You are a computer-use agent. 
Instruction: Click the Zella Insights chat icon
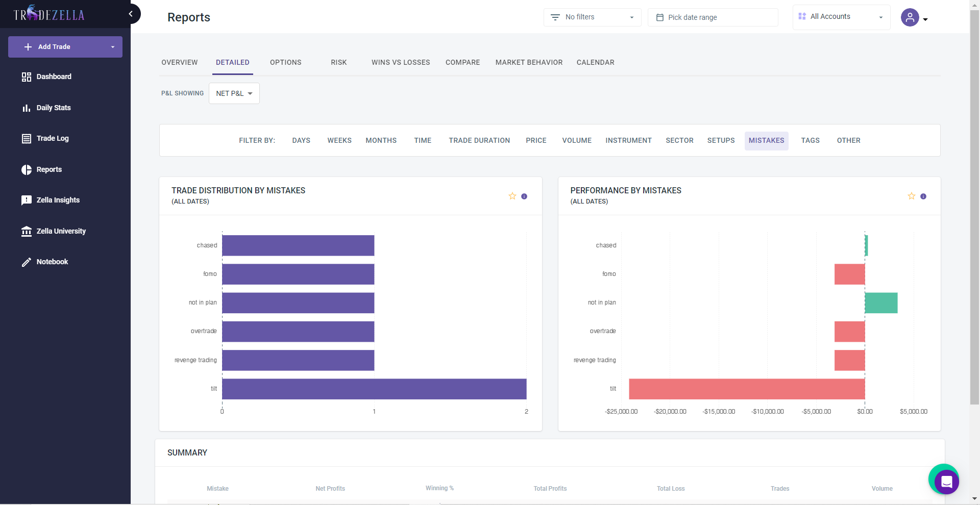(x=27, y=200)
